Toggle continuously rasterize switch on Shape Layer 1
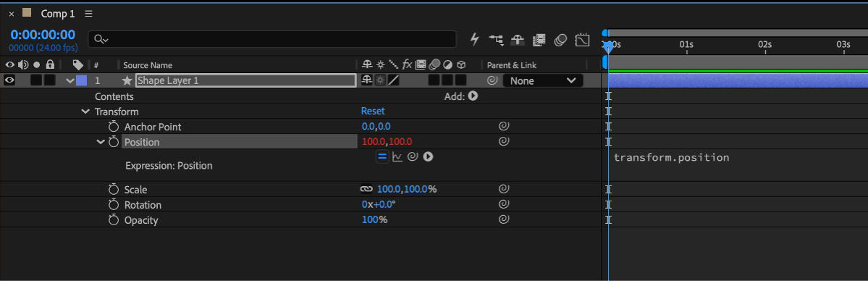868x281 pixels. tap(380, 80)
